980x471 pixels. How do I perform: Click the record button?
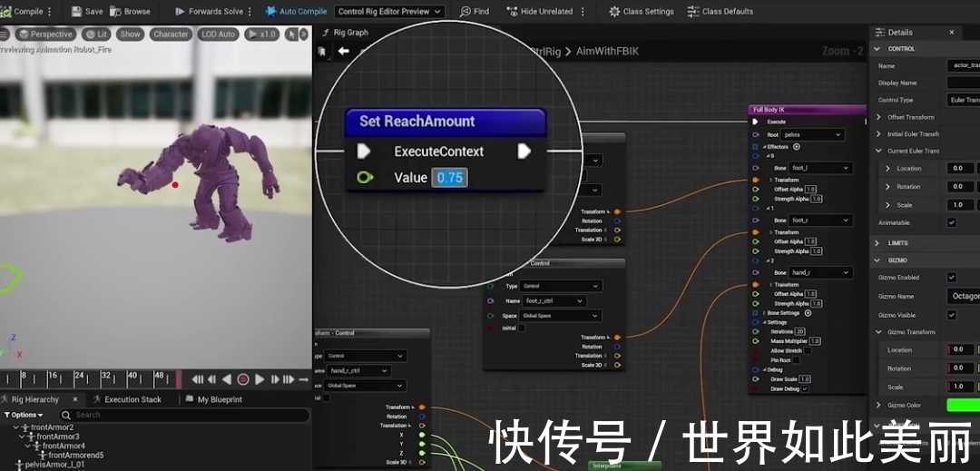pos(243,379)
